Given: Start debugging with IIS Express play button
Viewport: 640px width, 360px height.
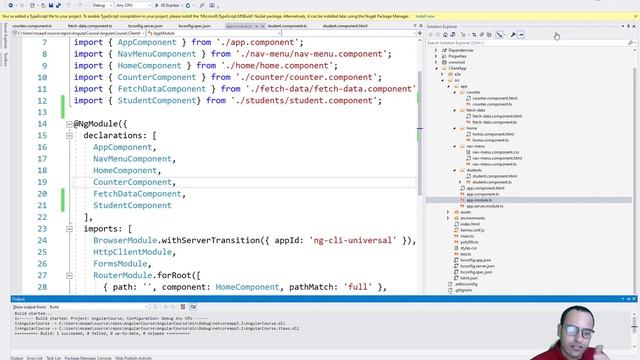Looking at the screenshot, I should coord(157,5).
